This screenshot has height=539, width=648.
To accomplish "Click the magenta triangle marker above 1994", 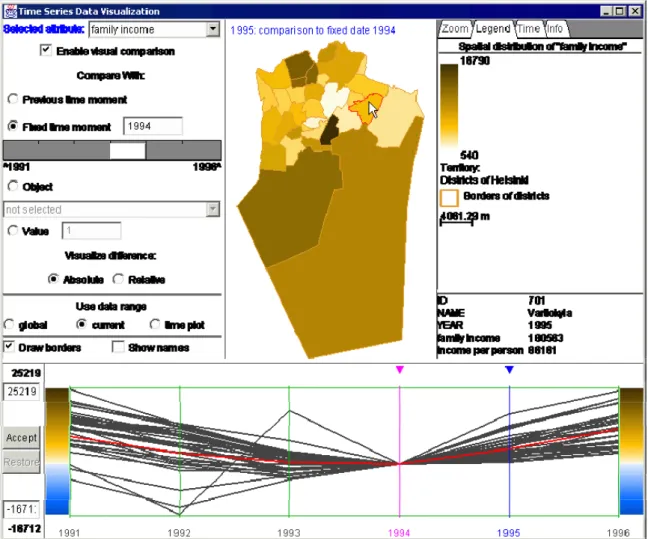I will tap(399, 370).
